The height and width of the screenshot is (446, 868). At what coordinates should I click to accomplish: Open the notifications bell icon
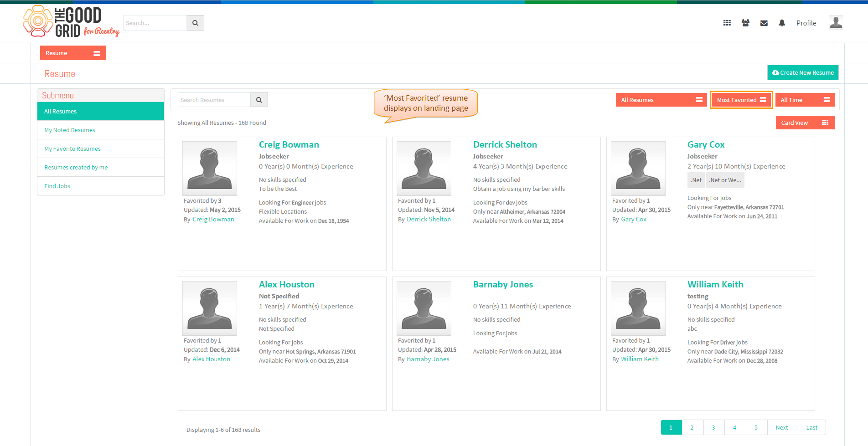pyautogui.click(x=782, y=23)
